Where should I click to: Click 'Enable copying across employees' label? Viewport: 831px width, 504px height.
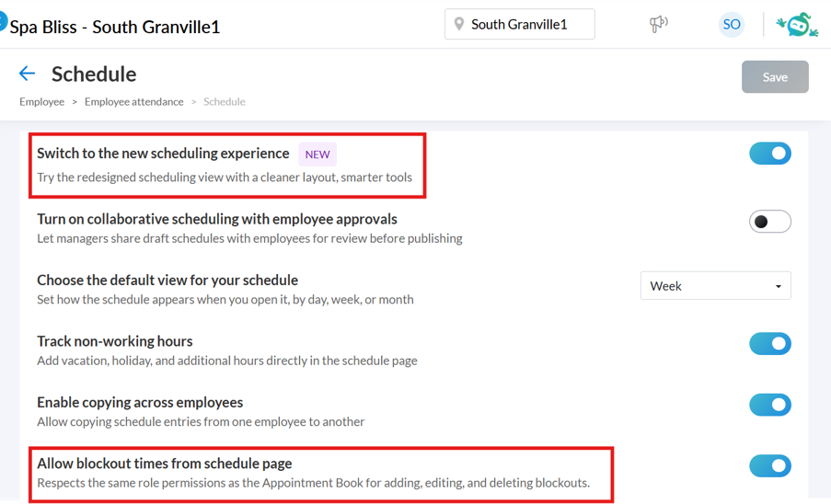[140, 402]
